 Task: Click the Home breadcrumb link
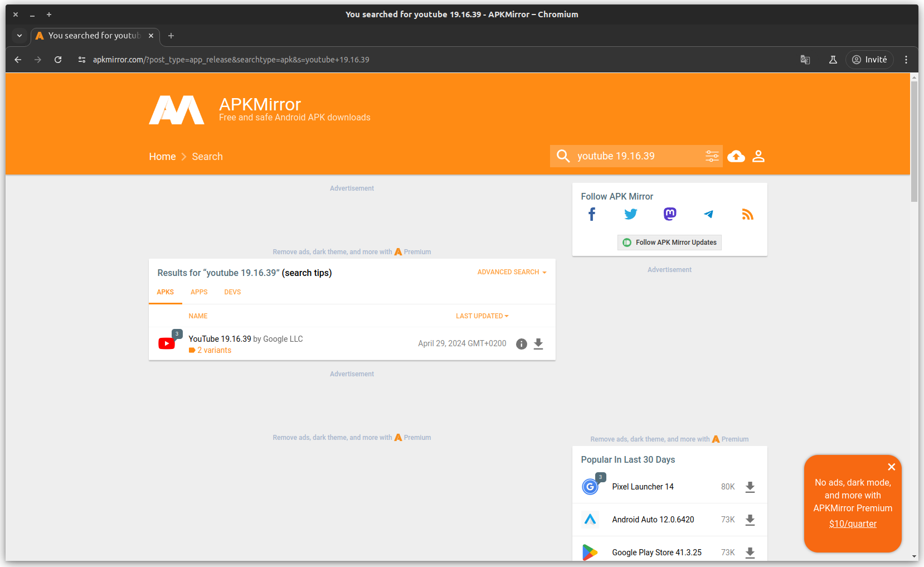pos(162,157)
